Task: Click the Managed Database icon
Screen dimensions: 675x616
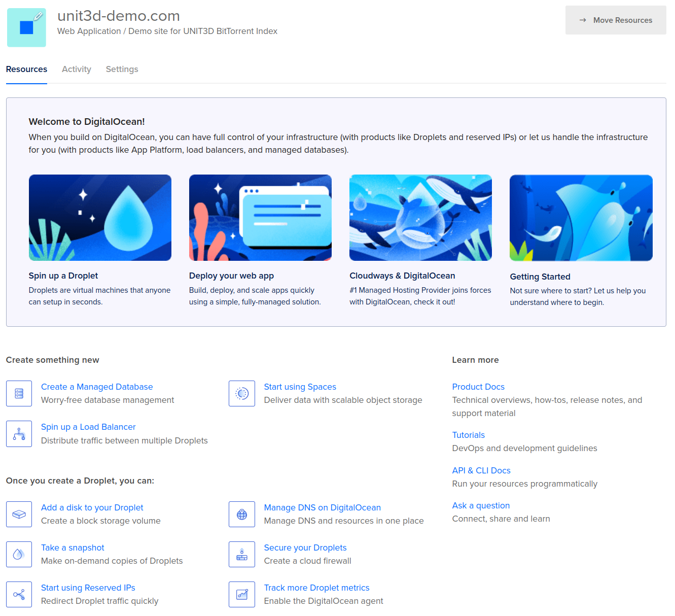Action: click(x=19, y=393)
